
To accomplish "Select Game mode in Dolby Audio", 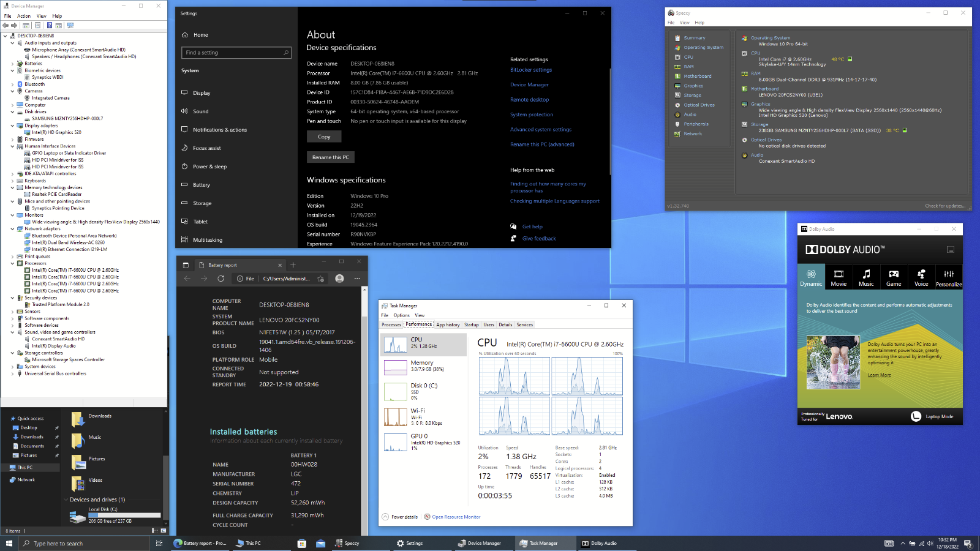I will pos(894,277).
